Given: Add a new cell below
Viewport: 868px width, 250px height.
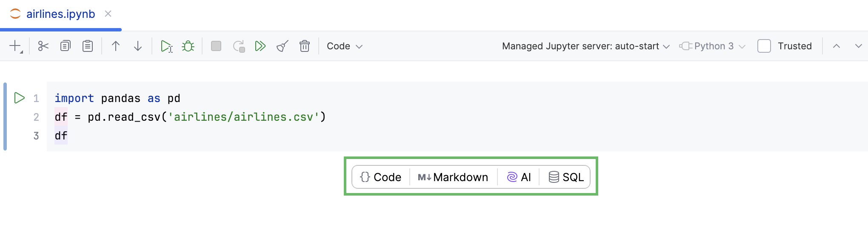Looking at the screenshot, I should (x=14, y=45).
